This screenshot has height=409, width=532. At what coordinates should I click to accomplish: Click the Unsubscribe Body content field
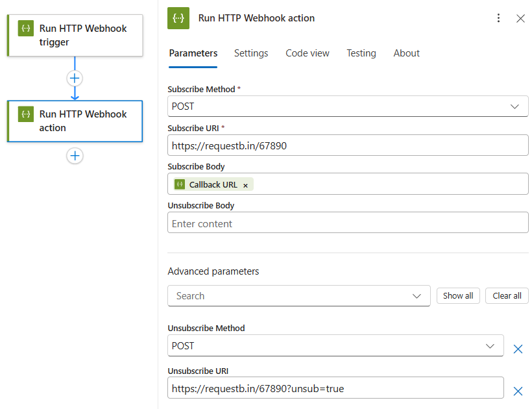pyautogui.click(x=348, y=224)
